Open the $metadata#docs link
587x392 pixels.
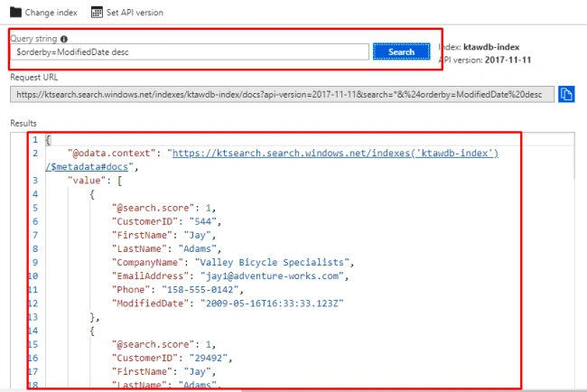coord(87,166)
